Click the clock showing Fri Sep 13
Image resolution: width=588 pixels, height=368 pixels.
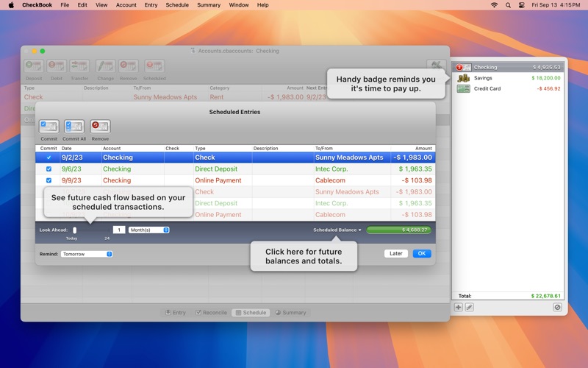[x=556, y=5]
